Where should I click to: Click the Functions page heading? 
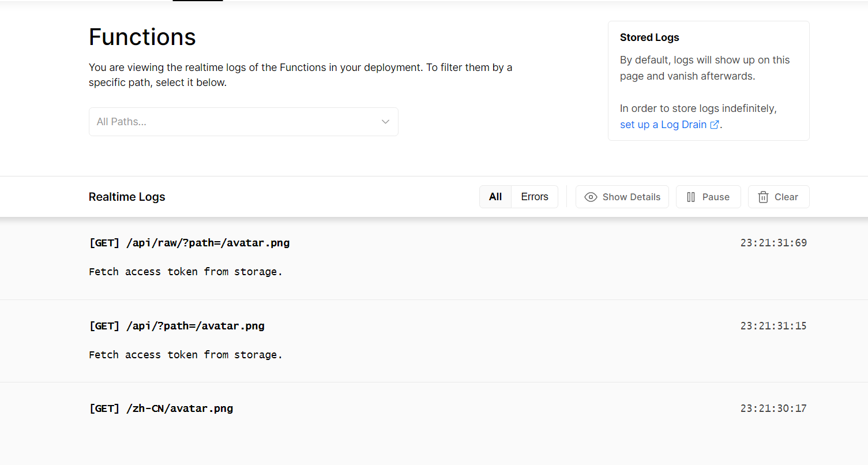click(x=142, y=36)
